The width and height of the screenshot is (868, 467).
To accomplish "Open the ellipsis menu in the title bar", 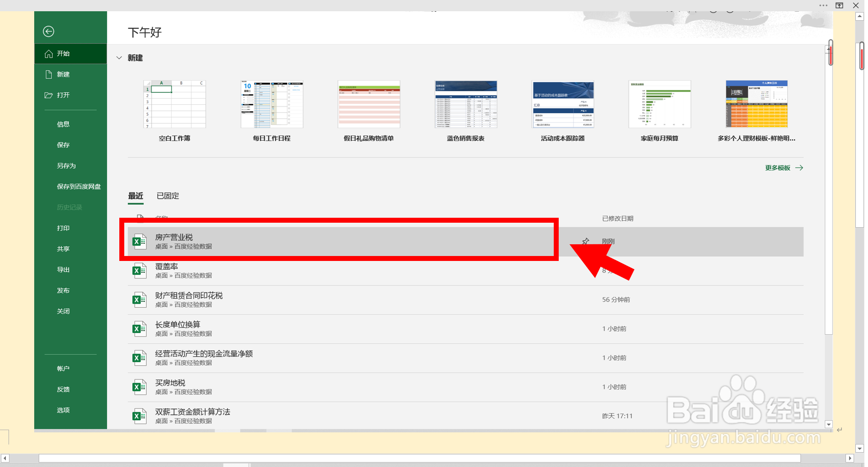I will 823,5.
